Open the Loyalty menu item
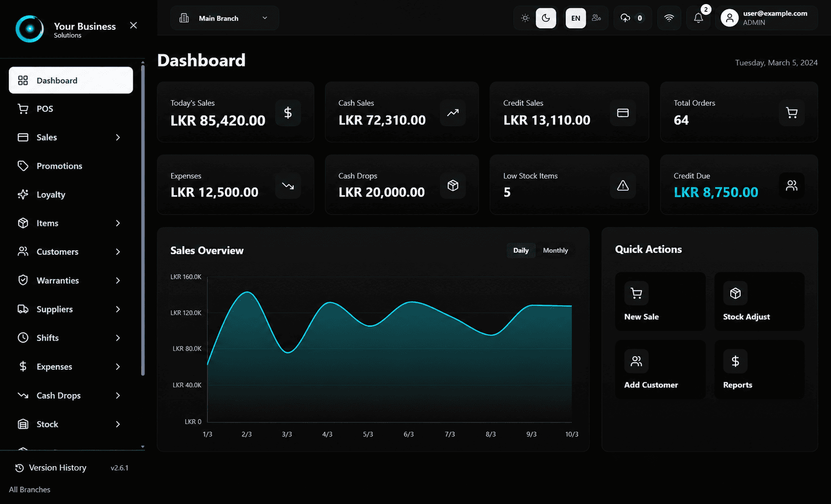Screen dimensions: 831x504 pos(71,194)
